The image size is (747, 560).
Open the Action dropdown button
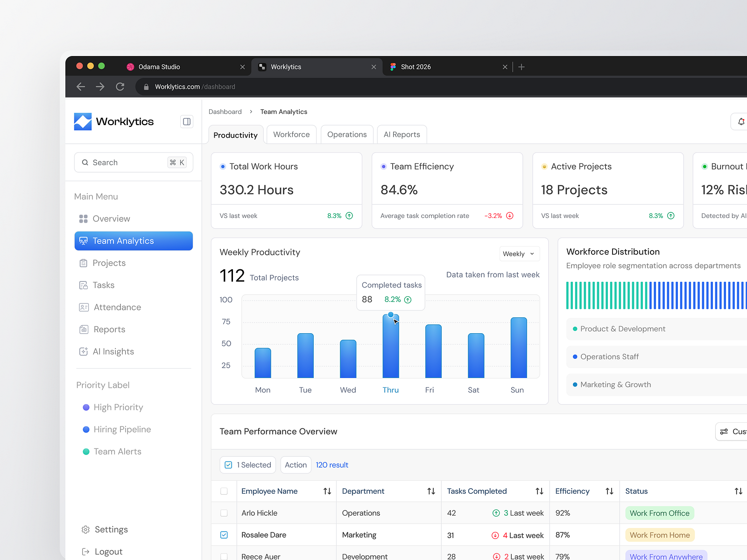296,465
